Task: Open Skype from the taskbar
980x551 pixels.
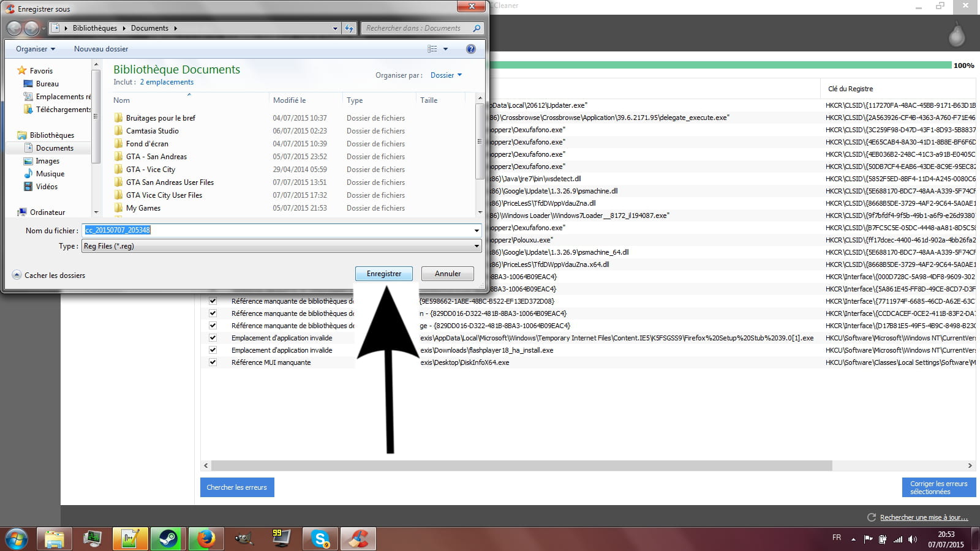Action: point(320,539)
